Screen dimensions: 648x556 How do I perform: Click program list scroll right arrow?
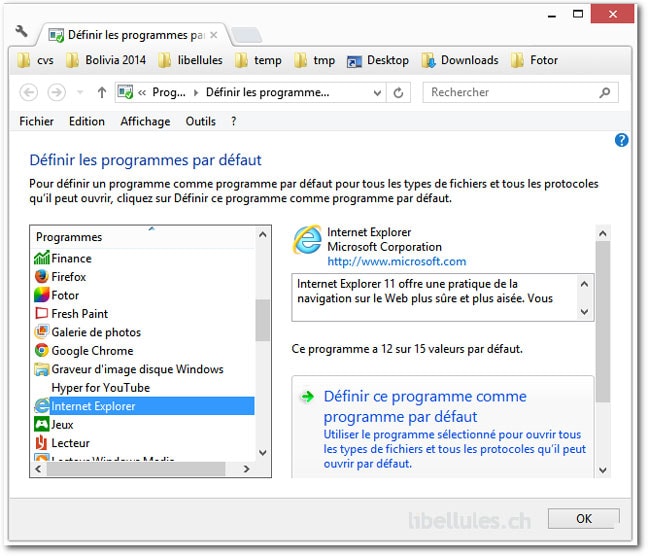pos(247,469)
